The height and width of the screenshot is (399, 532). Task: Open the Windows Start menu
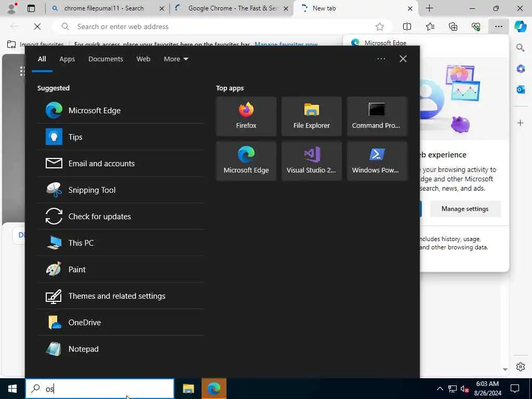[12, 389]
